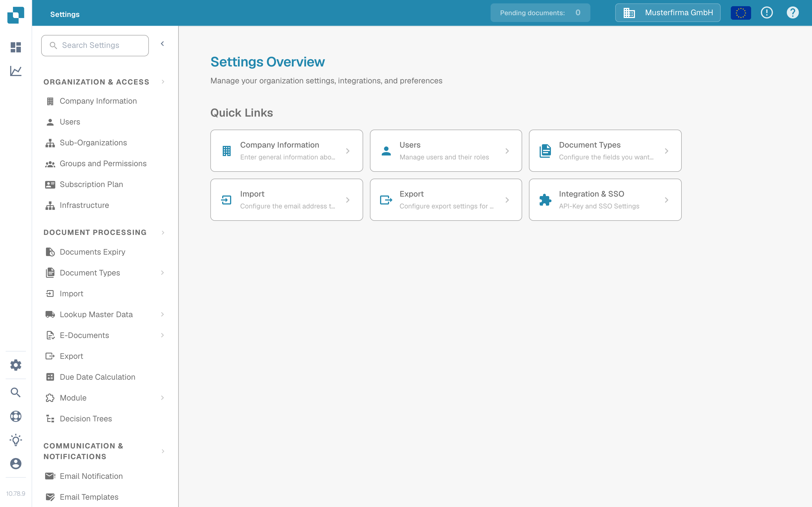The height and width of the screenshot is (507, 812).
Task: Open the search magnifier in left rail
Action: coord(16,392)
